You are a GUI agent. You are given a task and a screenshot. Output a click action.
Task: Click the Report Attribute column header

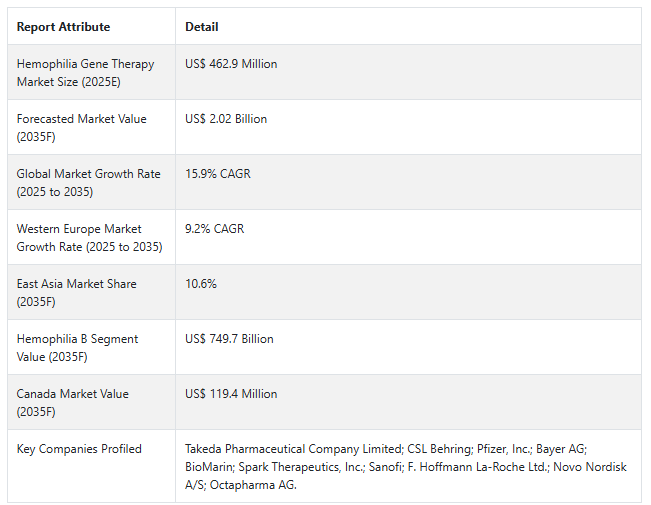coord(63,27)
